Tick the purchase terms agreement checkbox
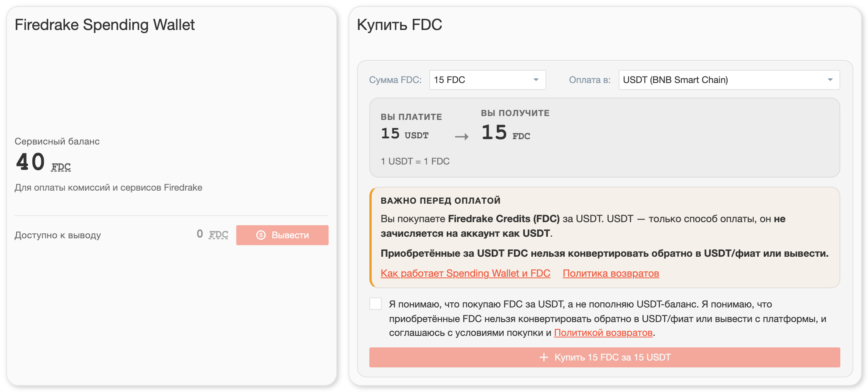The width and height of the screenshot is (868, 392). [x=376, y=304]
